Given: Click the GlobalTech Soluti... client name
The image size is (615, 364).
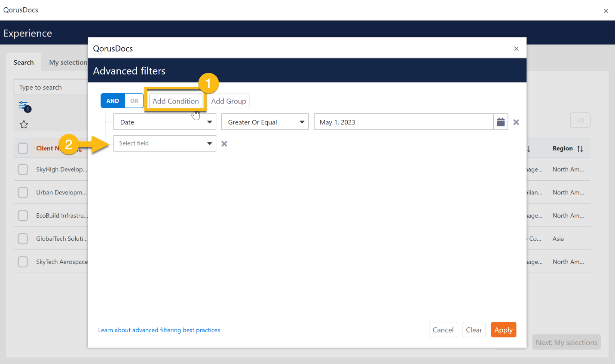Looking at the screenshot, I should click(x=62, y=239).
